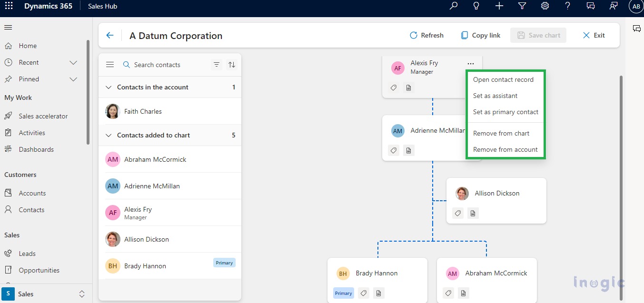Viewport: 644px width, 303px height.
Task: Expand the Recent section chevron
Action: coord(73,62)
